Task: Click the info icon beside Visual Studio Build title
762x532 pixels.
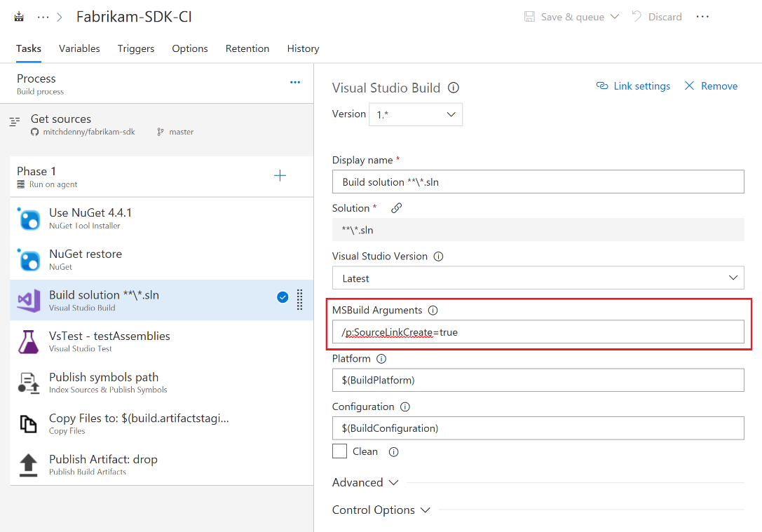Action: [x=454, y=88]
